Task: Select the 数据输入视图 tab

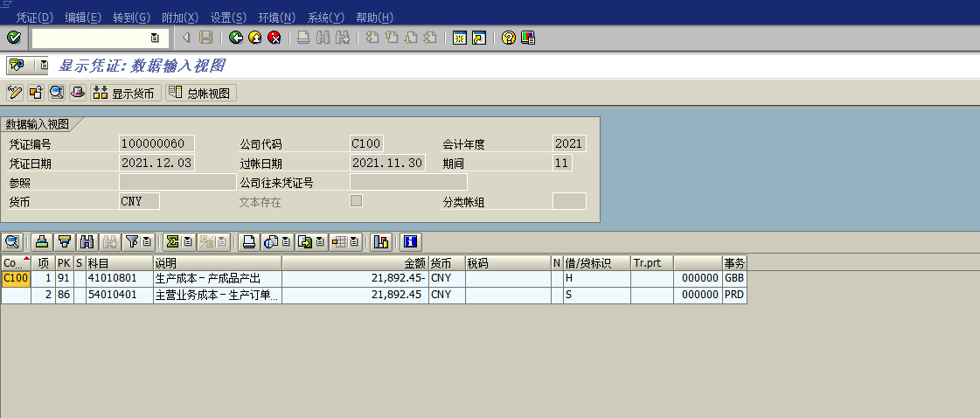Action: coord(37,123)
